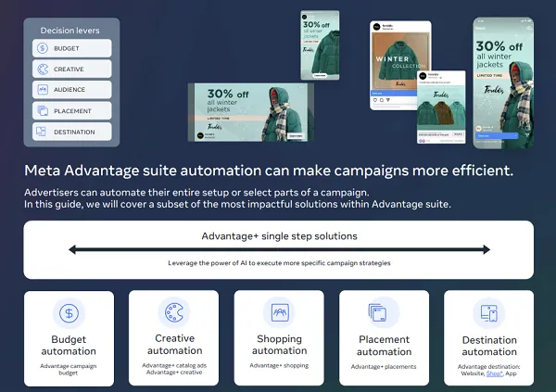This screenshot has width=556, height=392.
Task: Click the Destination automation devices icon
Action: [489, 313]
